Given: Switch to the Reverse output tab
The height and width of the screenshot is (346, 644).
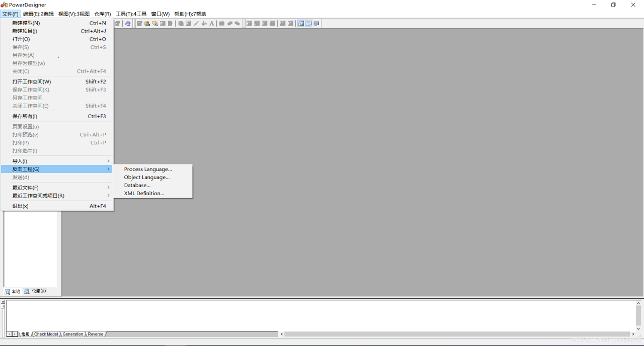Looking at the screenshot, I should click(x=96, y=334).
